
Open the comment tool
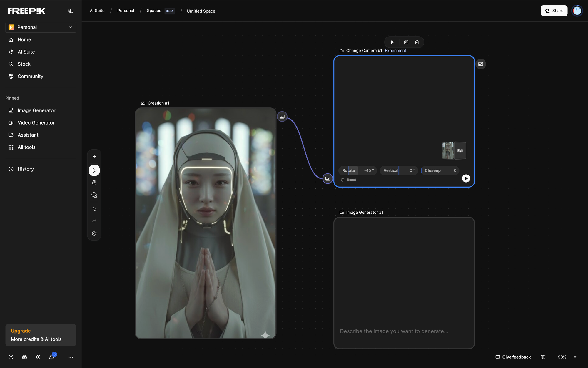pyautogui.click(x=94, y=195)
